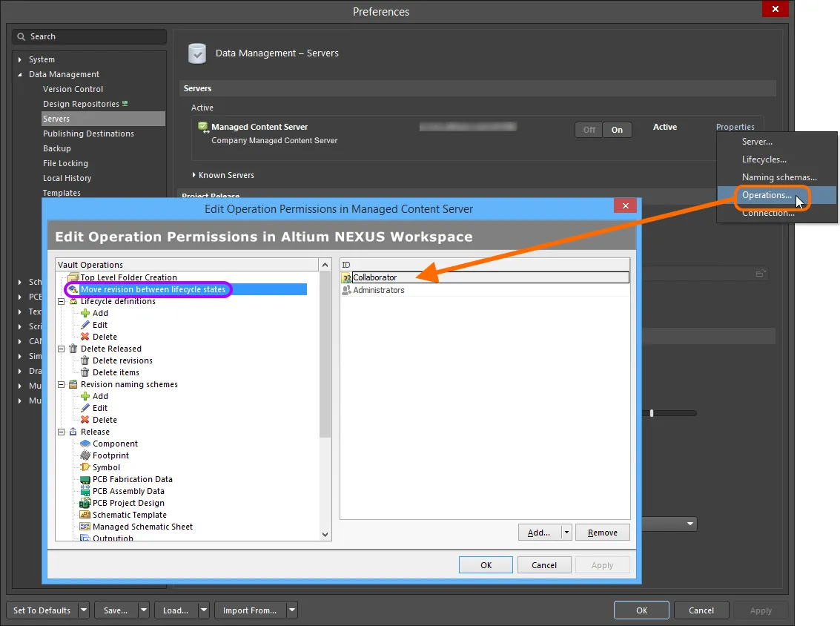Collapse the Lifecycle definitions tree node
This screenshot has height=626, width=840.
(61, 301)
